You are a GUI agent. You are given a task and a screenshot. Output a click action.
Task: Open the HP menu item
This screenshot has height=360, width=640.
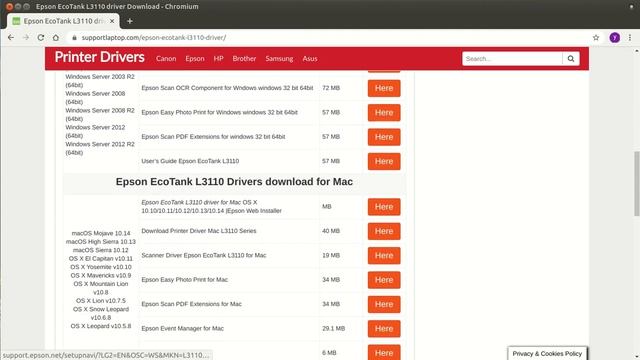coord(218,59)
